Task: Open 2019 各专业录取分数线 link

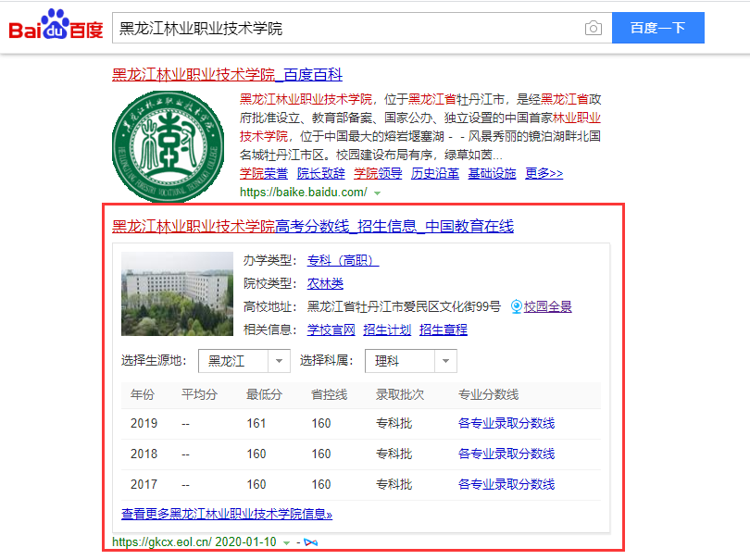Action: pos(506,423)
